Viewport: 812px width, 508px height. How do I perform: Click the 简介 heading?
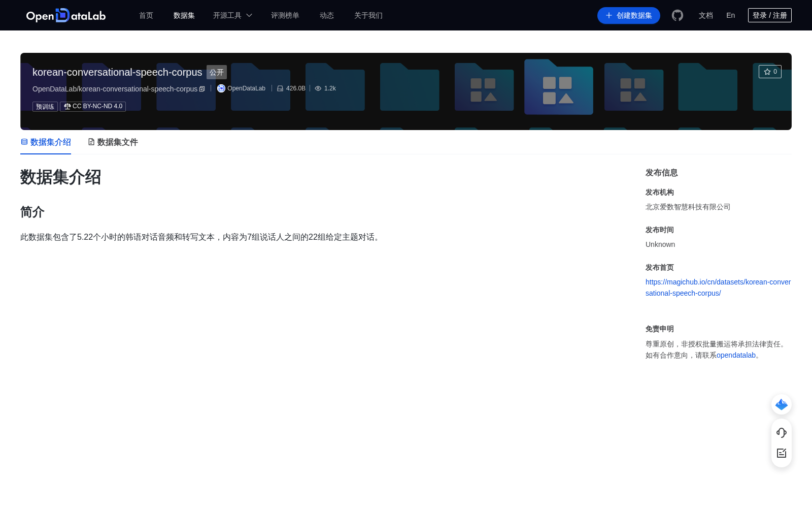pos(32,212)
